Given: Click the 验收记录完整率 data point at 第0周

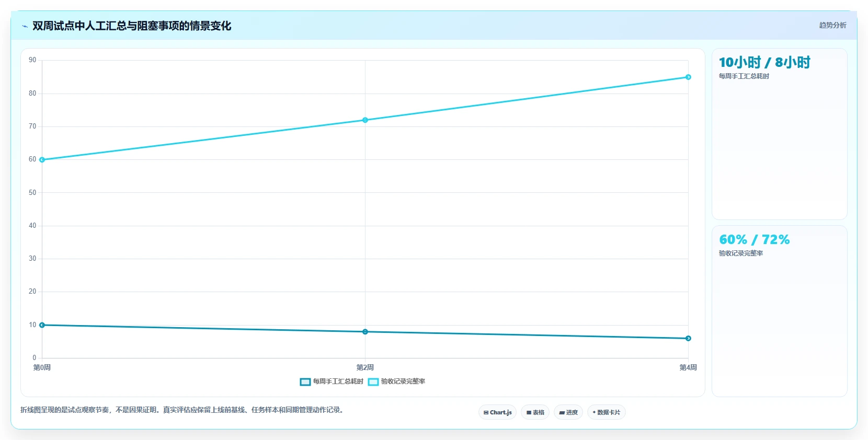Looking at the screenshot, I should pos(42,160).
